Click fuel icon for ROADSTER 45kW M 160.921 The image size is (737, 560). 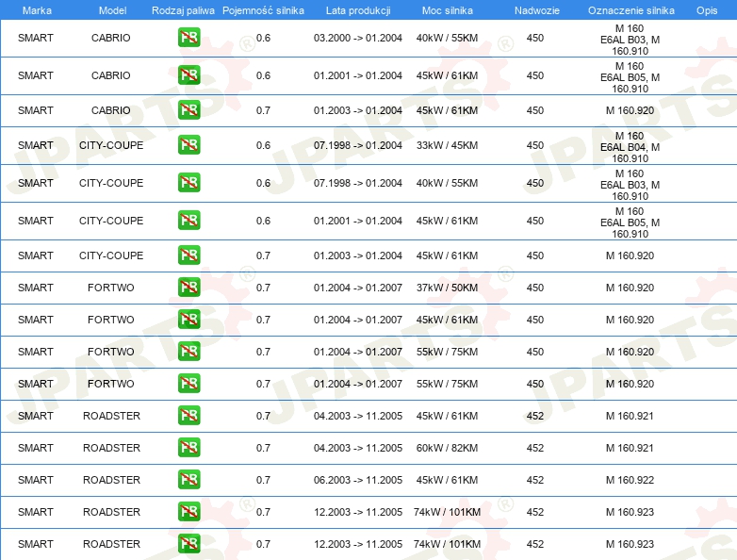(x=188, y=416)
